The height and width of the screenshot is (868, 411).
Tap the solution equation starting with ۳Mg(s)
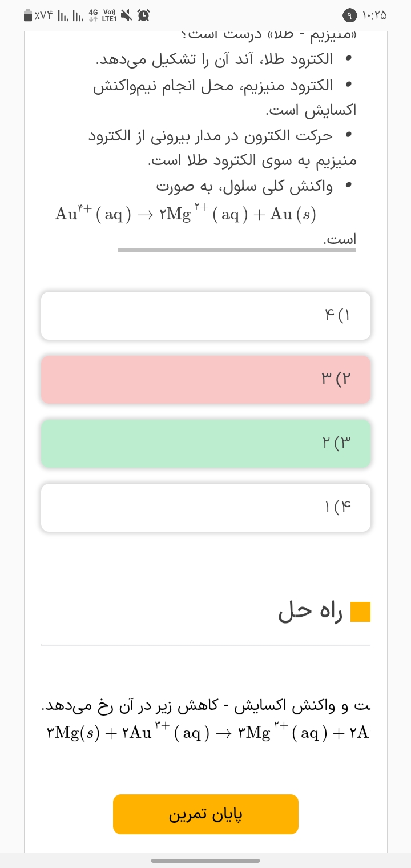[205, 732]
